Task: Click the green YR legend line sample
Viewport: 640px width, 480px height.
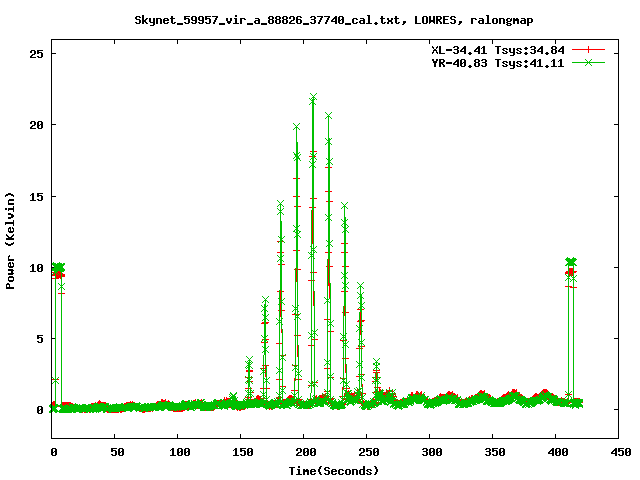Action: (588, 62)
